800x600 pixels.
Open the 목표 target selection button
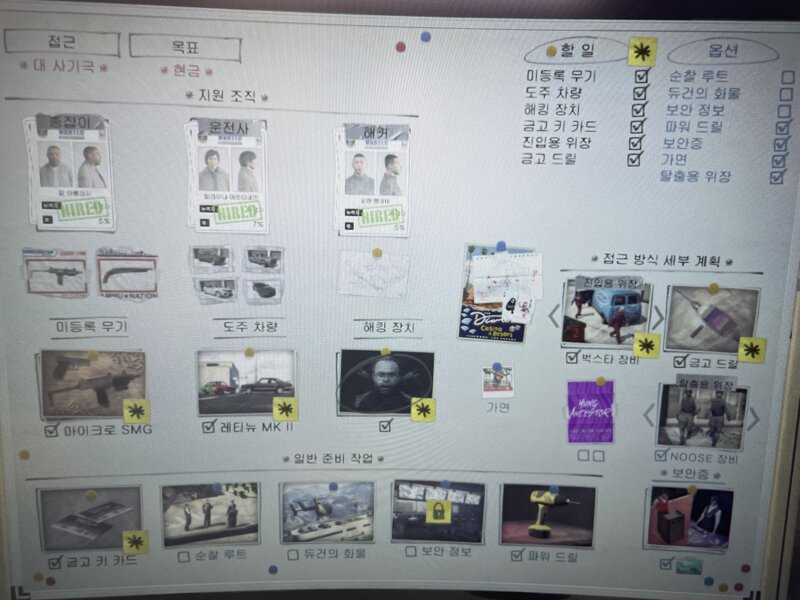(185, 47)
